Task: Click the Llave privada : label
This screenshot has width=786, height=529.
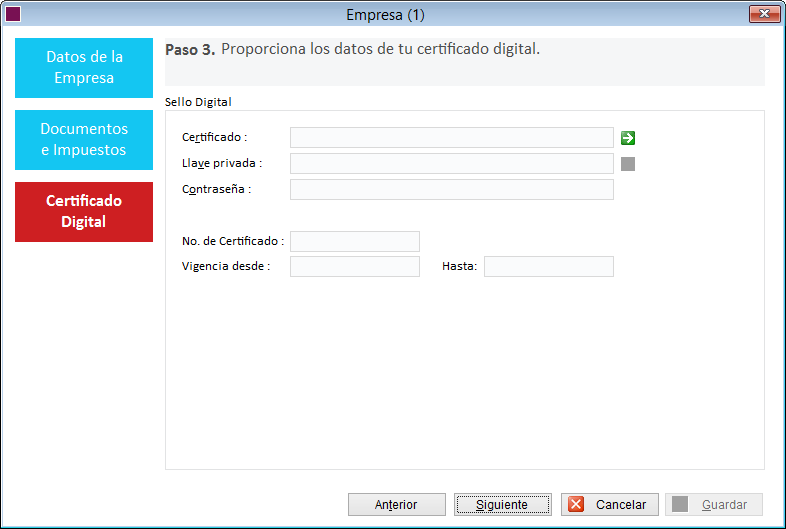Action: click(x=222, y=163)
